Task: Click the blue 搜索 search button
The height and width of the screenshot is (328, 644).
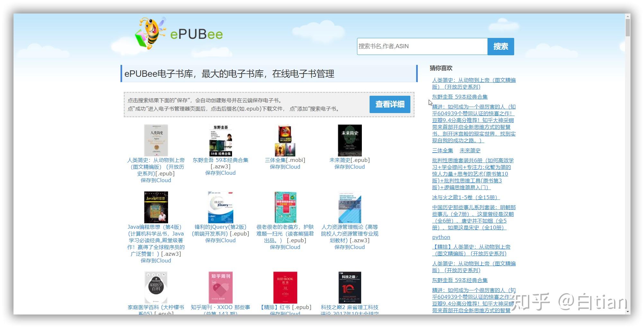Action: tap(500, 46)
